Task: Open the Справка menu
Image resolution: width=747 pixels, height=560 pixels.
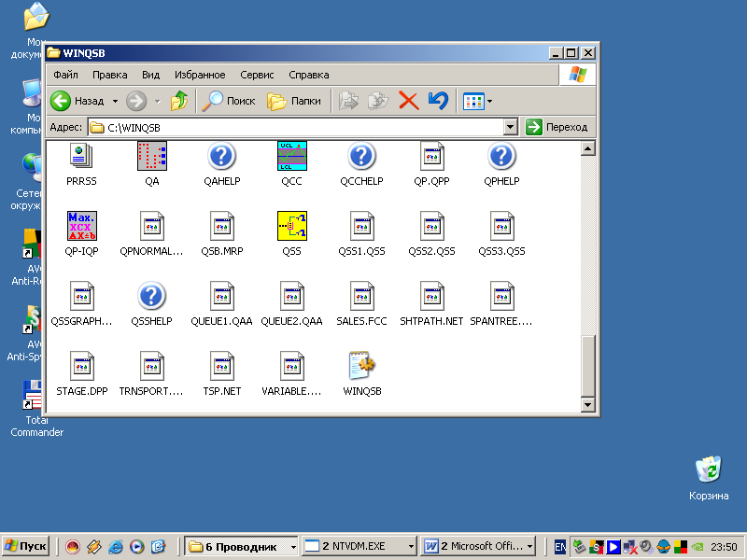Action: pos(309,75)
